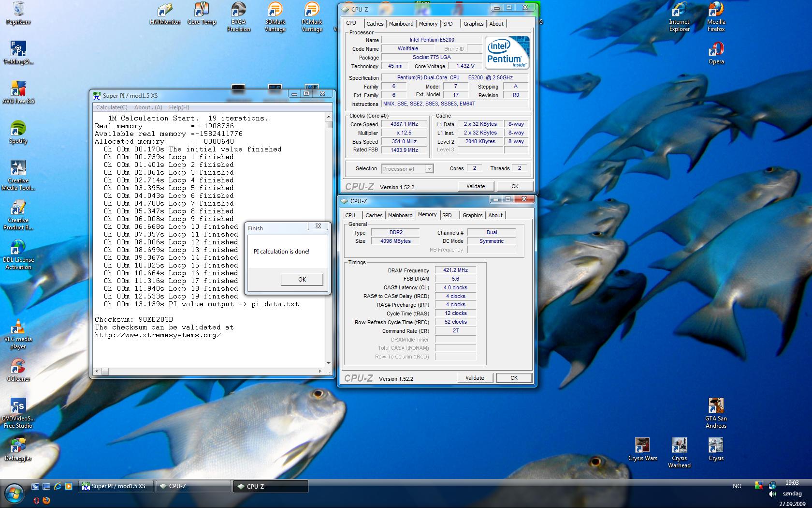Click OK in the Finish dialog

302,279
